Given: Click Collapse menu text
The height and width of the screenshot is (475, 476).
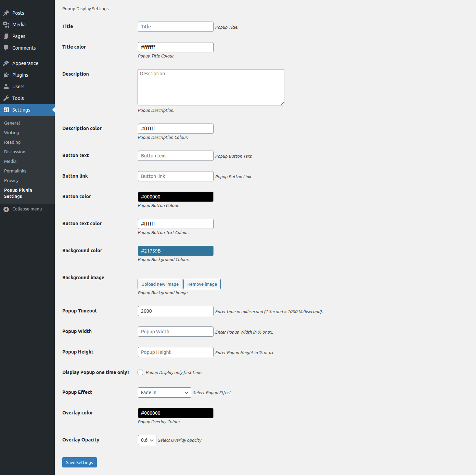Looking at the screenshot, I should (x=27, y=209).
